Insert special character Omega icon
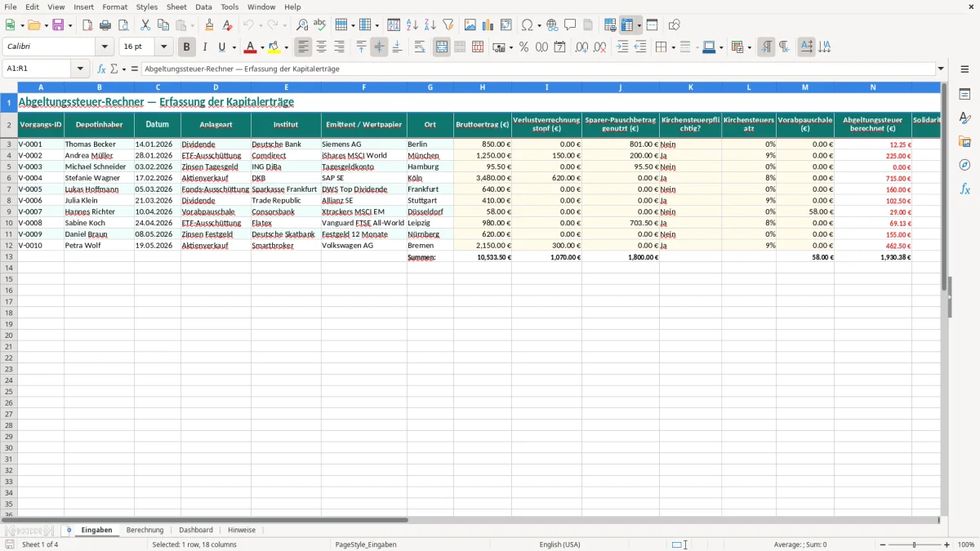 pyautogui.click(x=528, y=25)
